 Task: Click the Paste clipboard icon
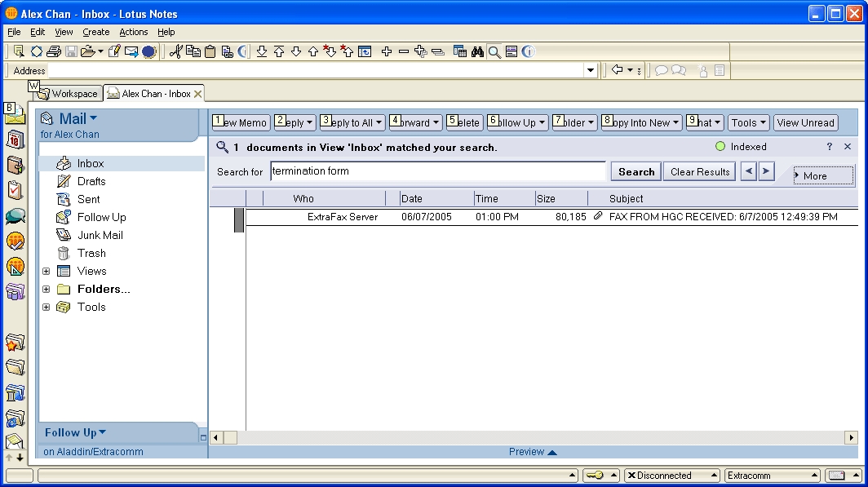click(210, 51)
